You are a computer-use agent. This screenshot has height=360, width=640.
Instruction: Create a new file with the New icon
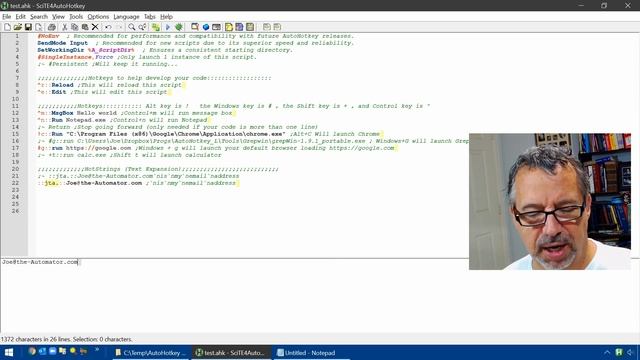tap(7, 27)
